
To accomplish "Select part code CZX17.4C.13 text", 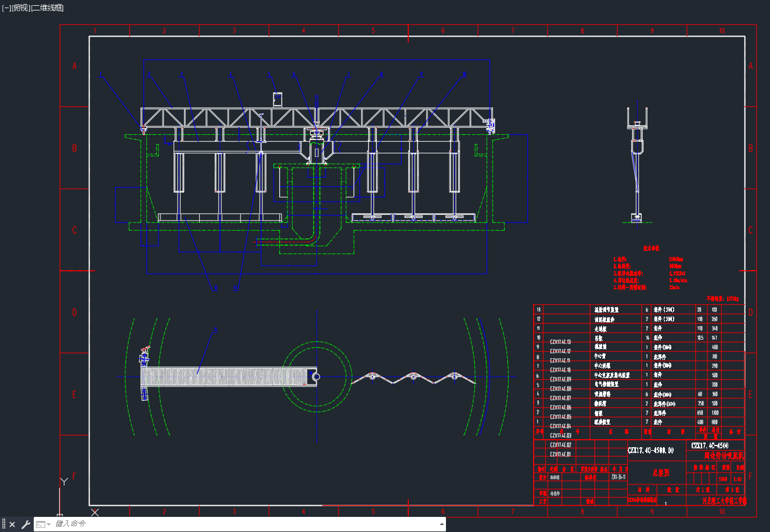I will tap(560, 342).
